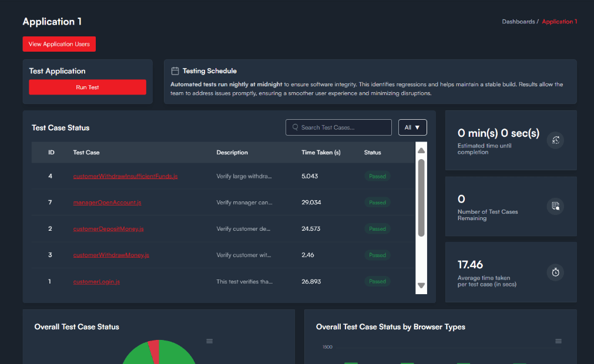This screenshot has height=364, width=594.
Task: Click the Testing Schedule heading
Action: click(x=210, y=71)
